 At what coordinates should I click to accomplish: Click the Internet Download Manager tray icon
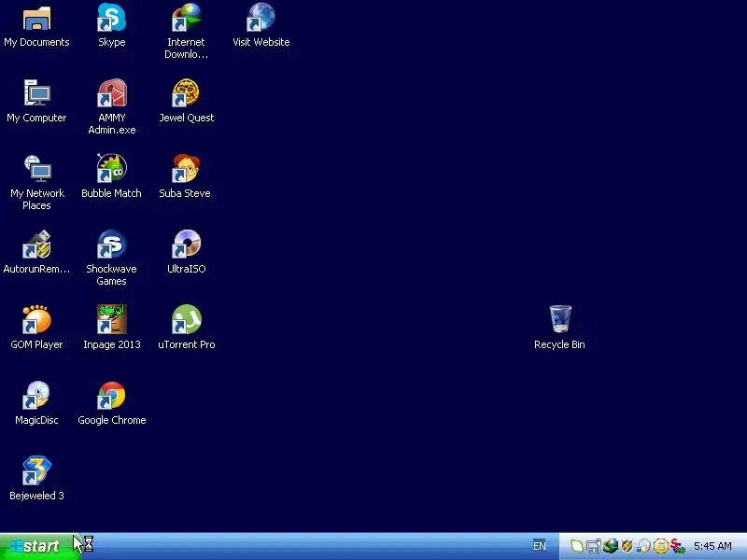coord(611,546)
